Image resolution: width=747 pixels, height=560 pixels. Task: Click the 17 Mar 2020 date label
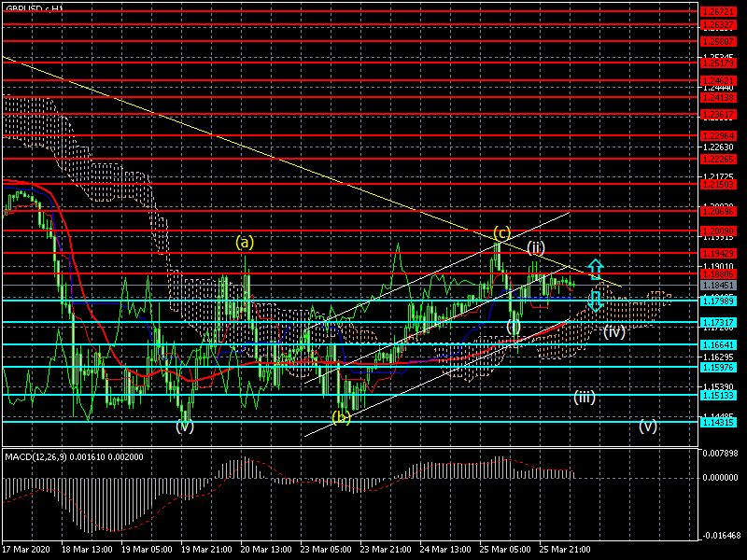(26, 549)
